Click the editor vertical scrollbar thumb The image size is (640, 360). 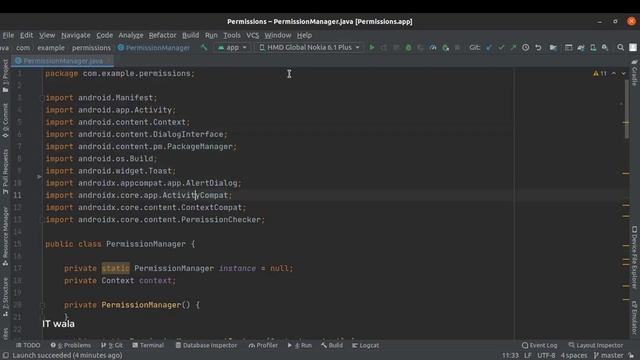tap(627, 109)
